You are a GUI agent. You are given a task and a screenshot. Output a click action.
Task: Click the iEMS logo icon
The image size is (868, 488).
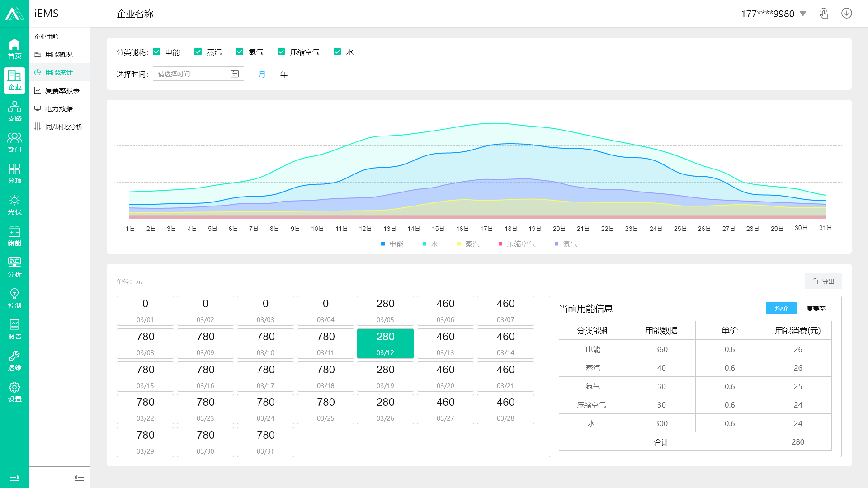pyautogui.click(x=14, y=14)
